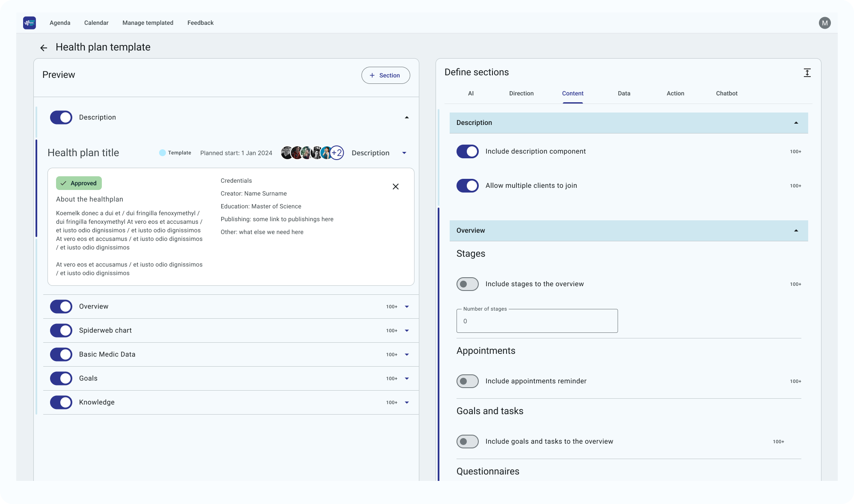
Task: Switch to the Data tab
Action: tap(624, 93)
